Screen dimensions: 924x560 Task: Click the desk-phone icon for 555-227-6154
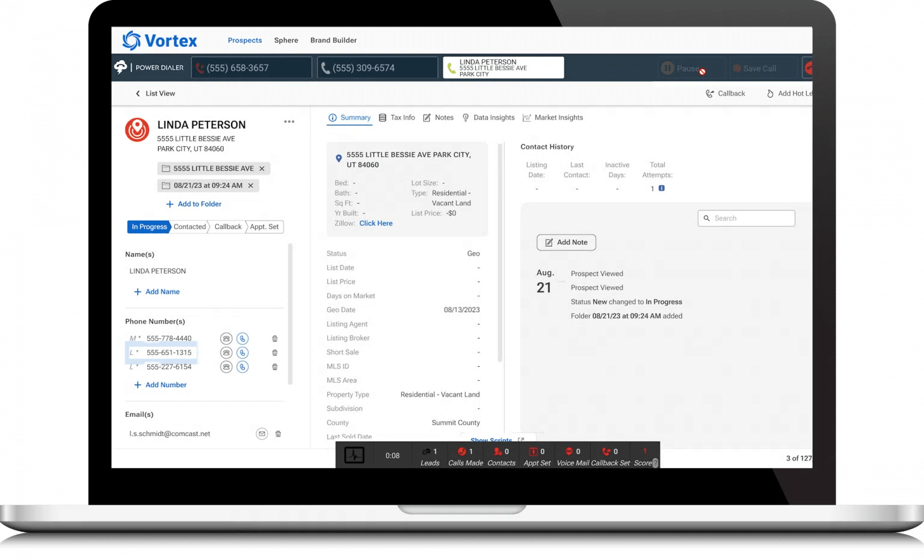[x=226, y=367]
